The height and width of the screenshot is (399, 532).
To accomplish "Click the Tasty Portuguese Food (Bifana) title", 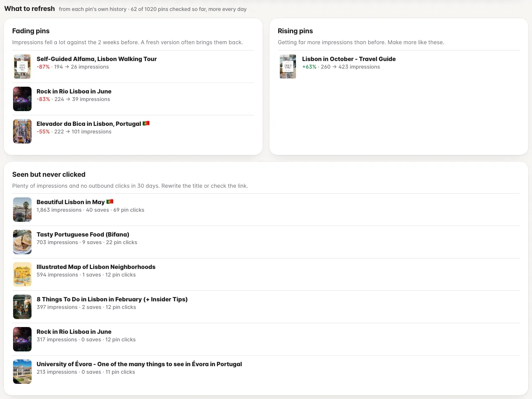I will click(x=83, y=234).
